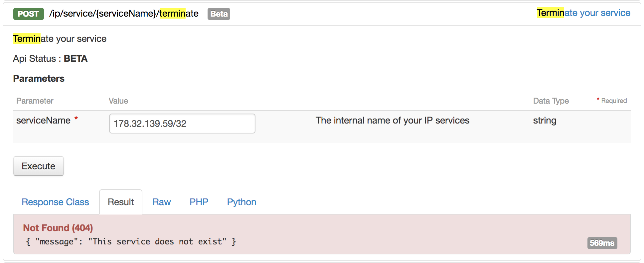
Task: Click the gray Beta badge
Action: (219, 14)
